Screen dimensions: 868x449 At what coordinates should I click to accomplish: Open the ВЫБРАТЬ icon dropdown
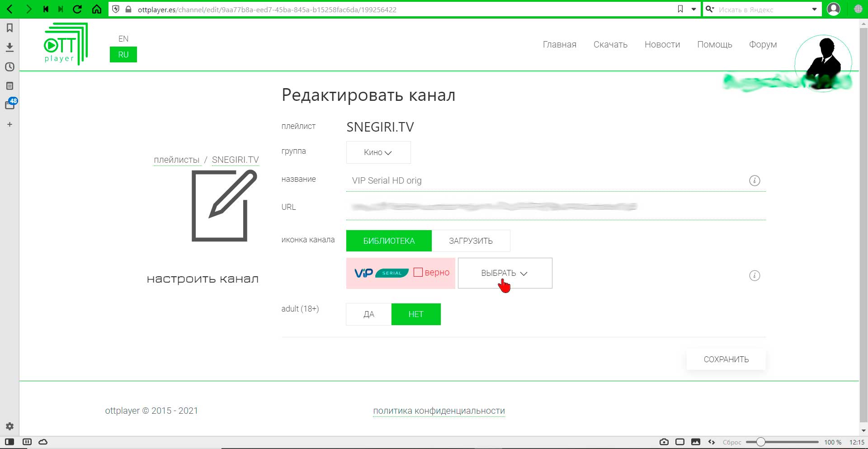(x=505, y=273)
